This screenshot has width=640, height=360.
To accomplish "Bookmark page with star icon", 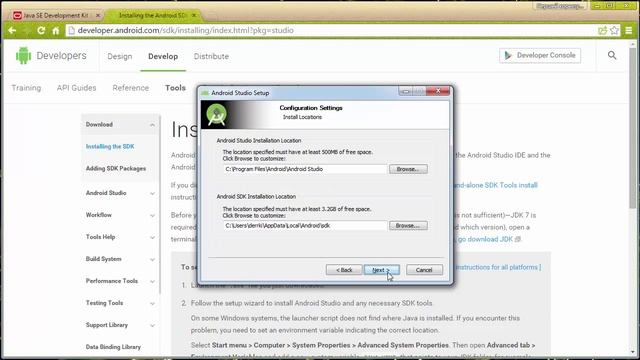I will [614, 30].
